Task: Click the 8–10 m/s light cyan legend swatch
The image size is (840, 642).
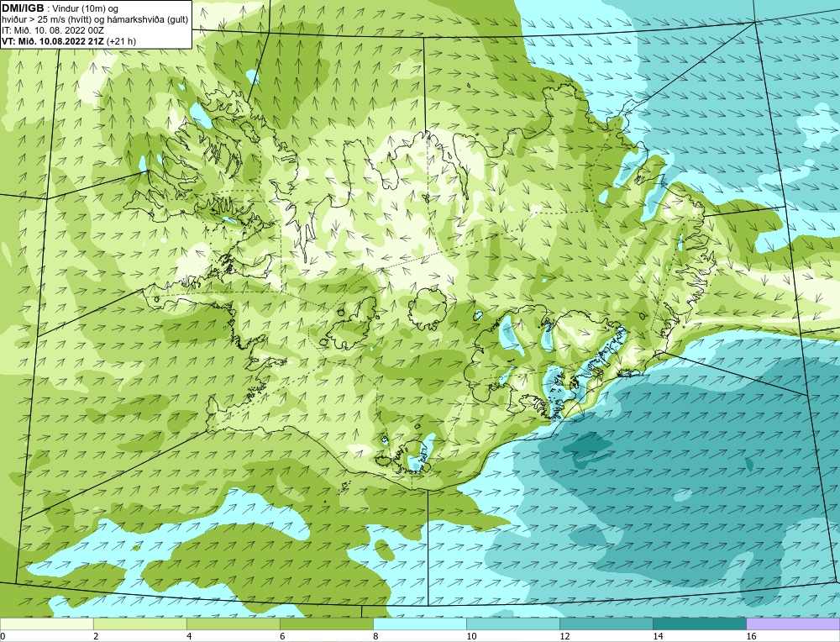Action: click(419, 624)
